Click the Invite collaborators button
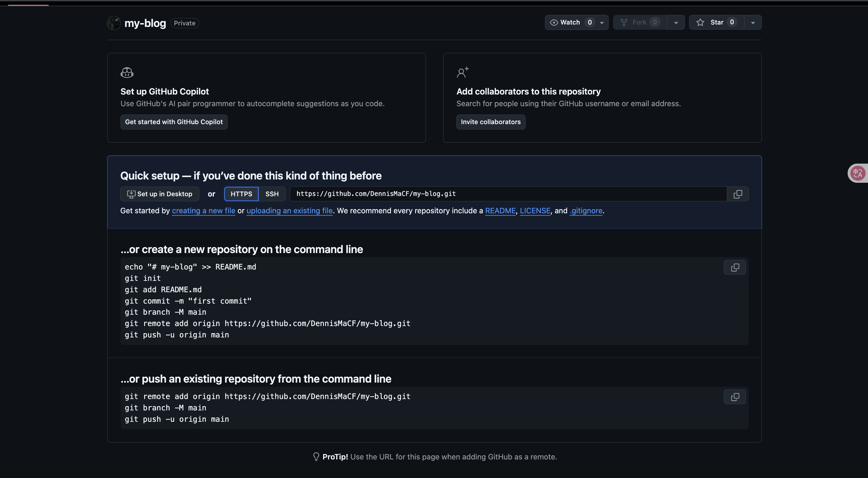This screenshot has width=868, height=478. tap(491, 122)
